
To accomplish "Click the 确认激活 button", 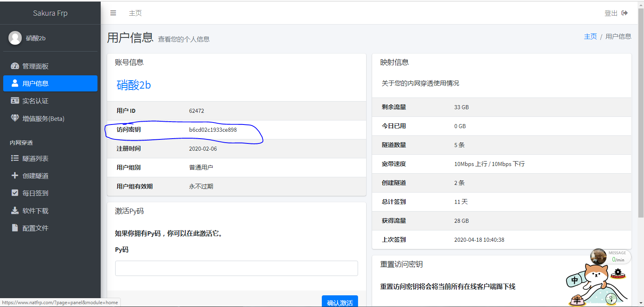I will point(340,302).
